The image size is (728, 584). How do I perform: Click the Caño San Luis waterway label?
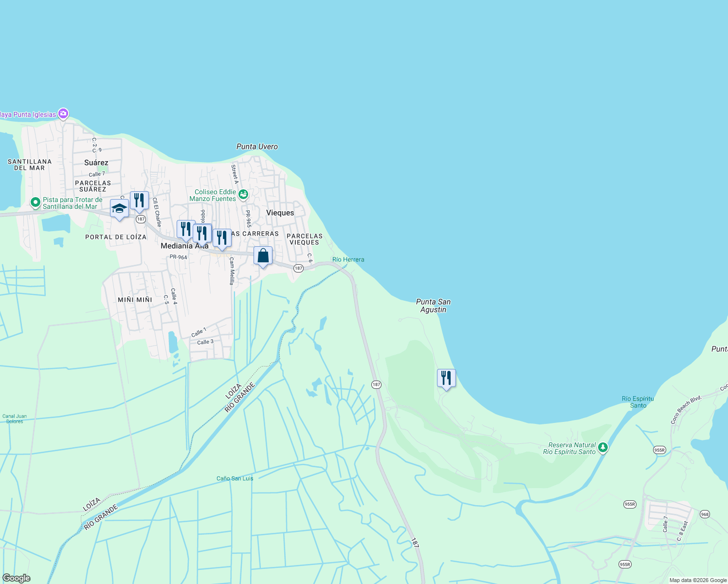point(235,478)
